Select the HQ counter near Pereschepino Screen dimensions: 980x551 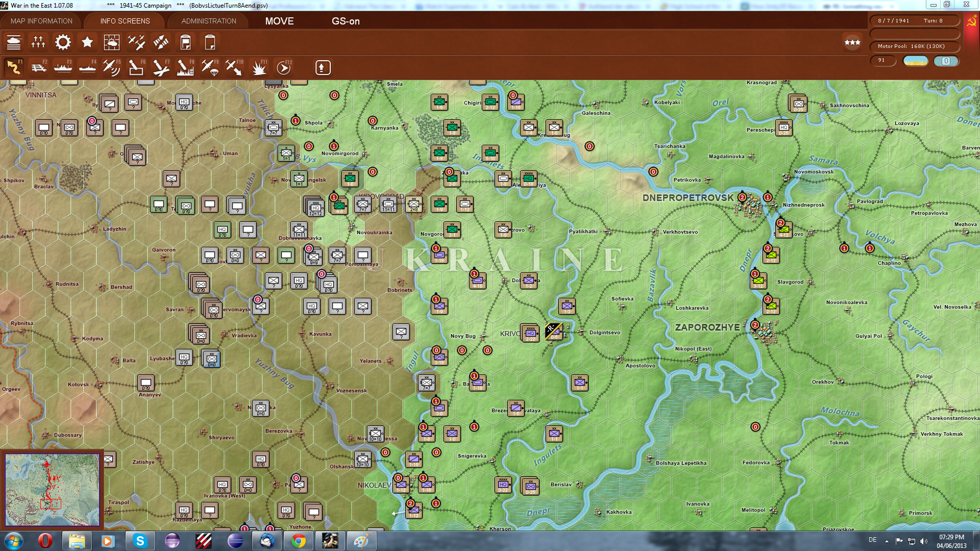pyautogui.click(x=784, y=128)
